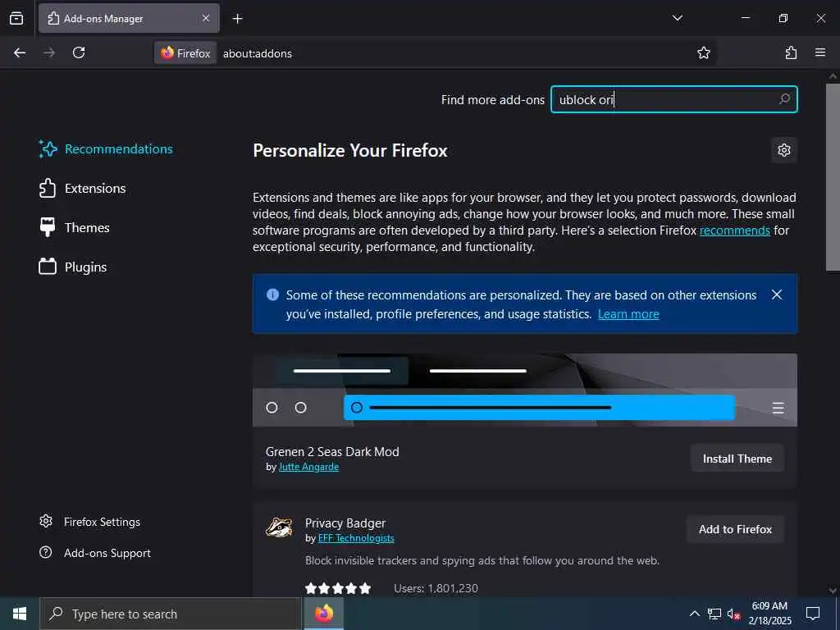Show hidden system tray icons
This screenshot has width=840, height=630.
click(694, 614)
